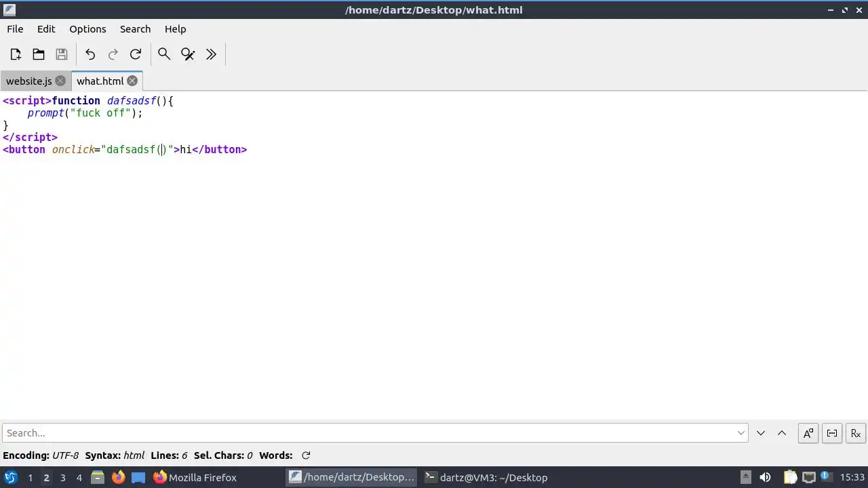Open Find and Replace toolbar icon

coord(188,54)
